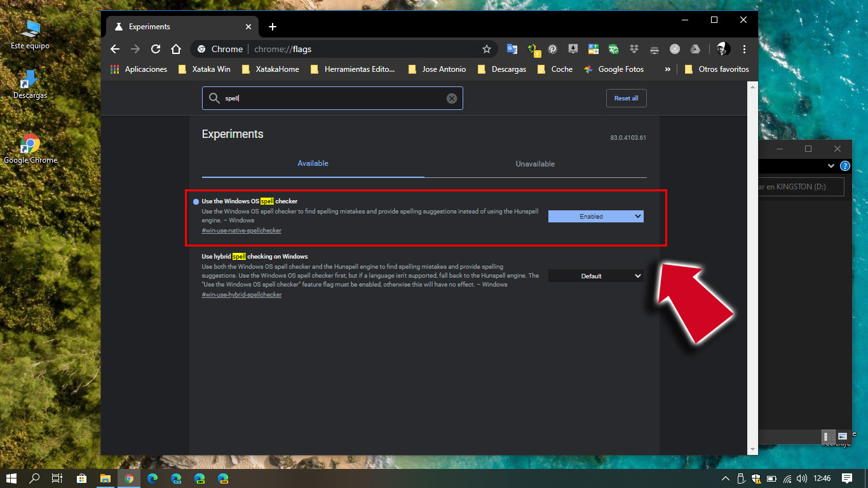The height and width of the screenshot is (488, 868).
Task: Enable the hybrid spell checking flag
Action: [x=595, y=276]
